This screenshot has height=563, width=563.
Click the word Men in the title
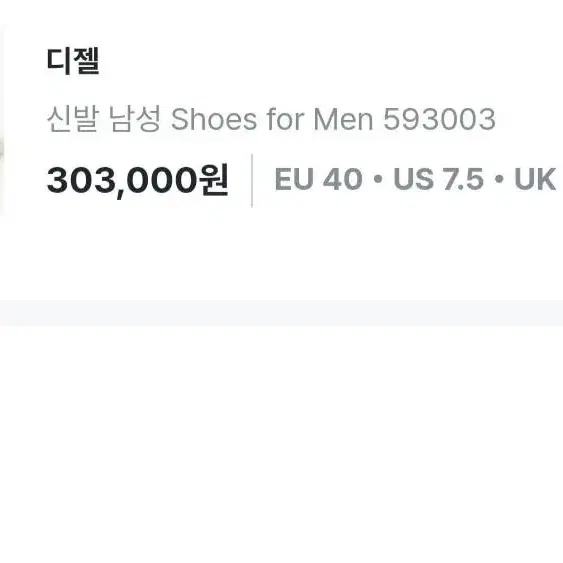click(343, 119)
